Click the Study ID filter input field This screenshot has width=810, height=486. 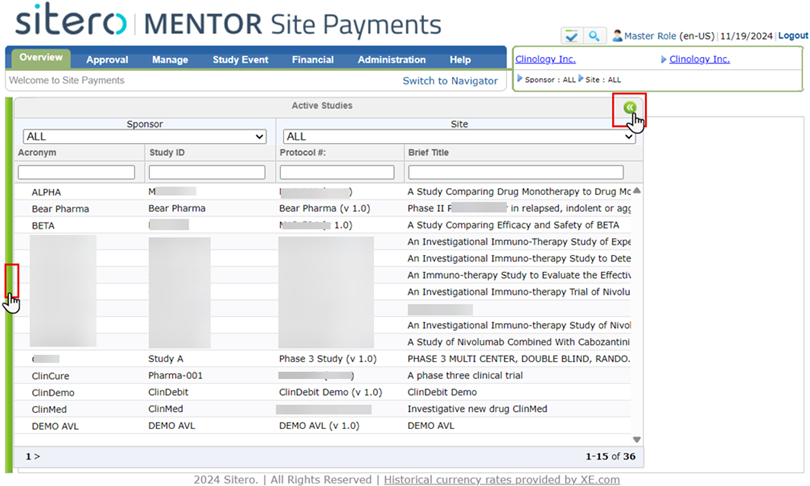207,172
